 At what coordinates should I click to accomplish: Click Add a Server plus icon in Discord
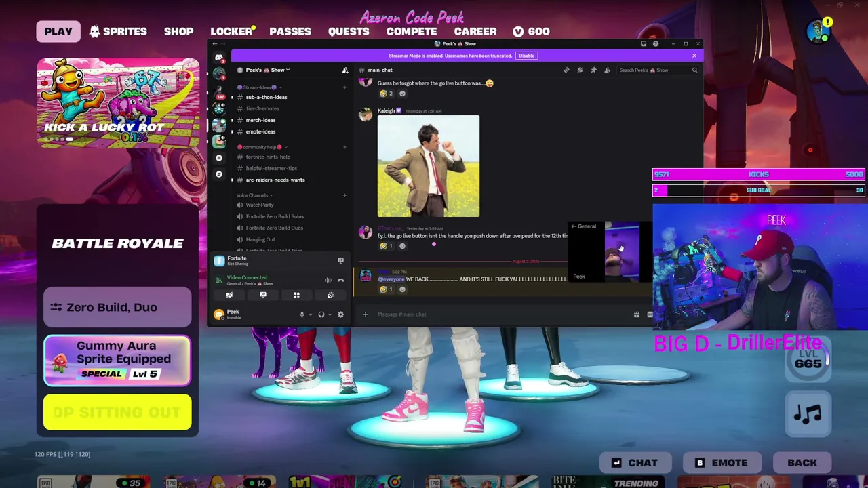(218, 157)
